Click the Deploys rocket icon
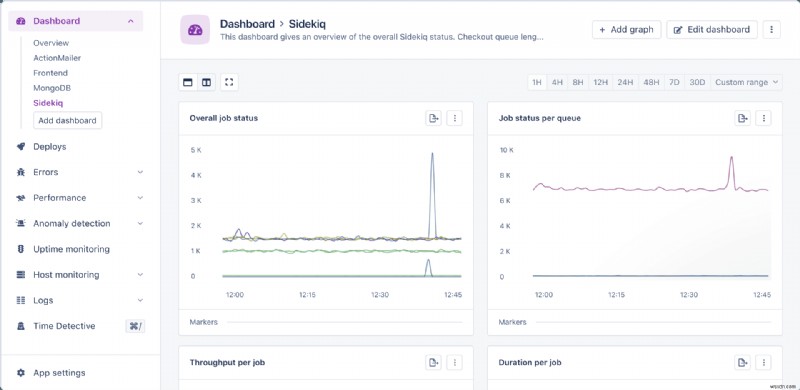800x390 pixels. [x=20, y=147]
